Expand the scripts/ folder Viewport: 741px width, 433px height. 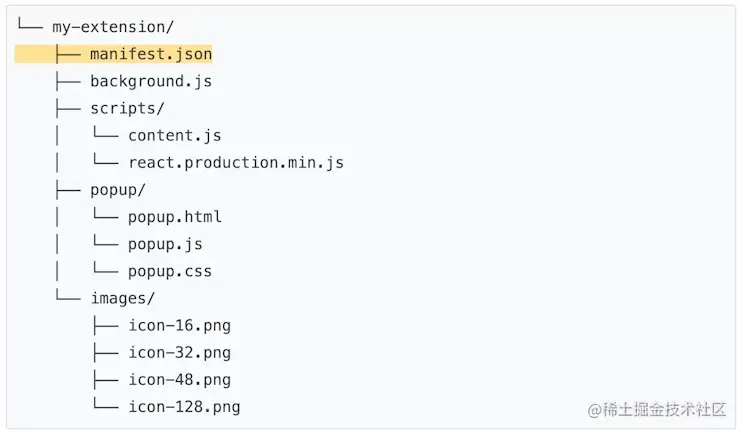click(x=127, y=108)
